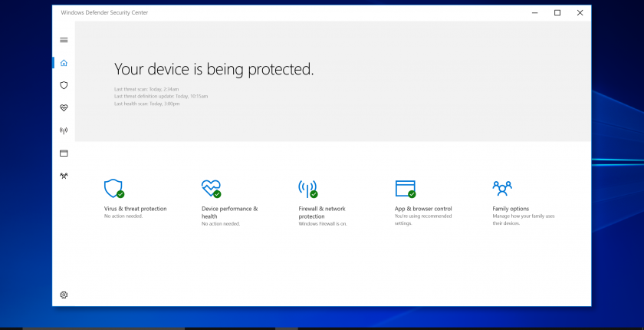The height and width of the screenshot is (330, 644).
Task: Click the Windows Defender Security Center title
Action: coord(104,13)
